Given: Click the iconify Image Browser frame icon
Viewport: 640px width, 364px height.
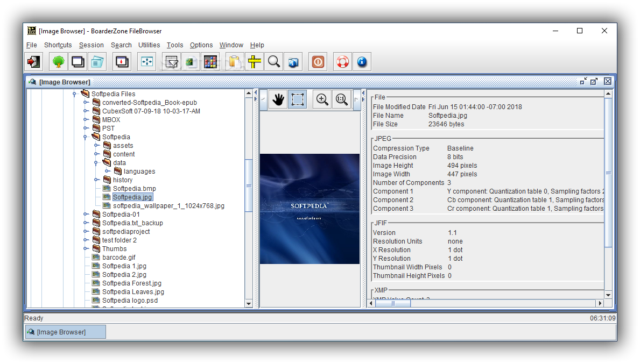Looking at the screenshot, I should tap(583, 82).
